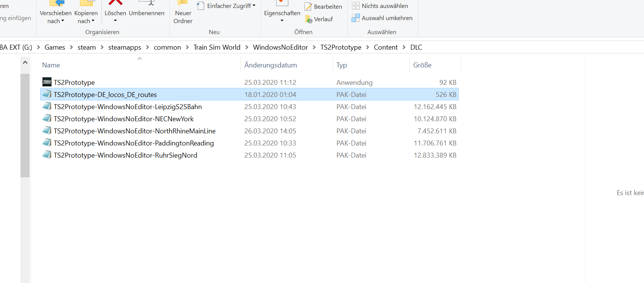
Task: Click the date 25.03.2020 10:33
Action: (270, 143)
